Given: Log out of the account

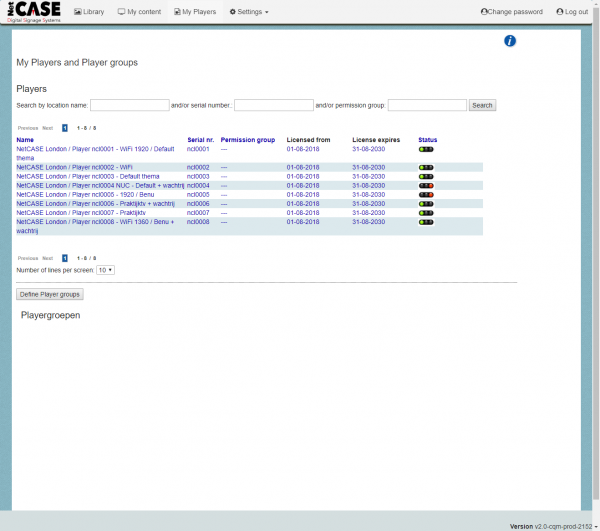Looking at the screenshot, I should tap(572, 12).
